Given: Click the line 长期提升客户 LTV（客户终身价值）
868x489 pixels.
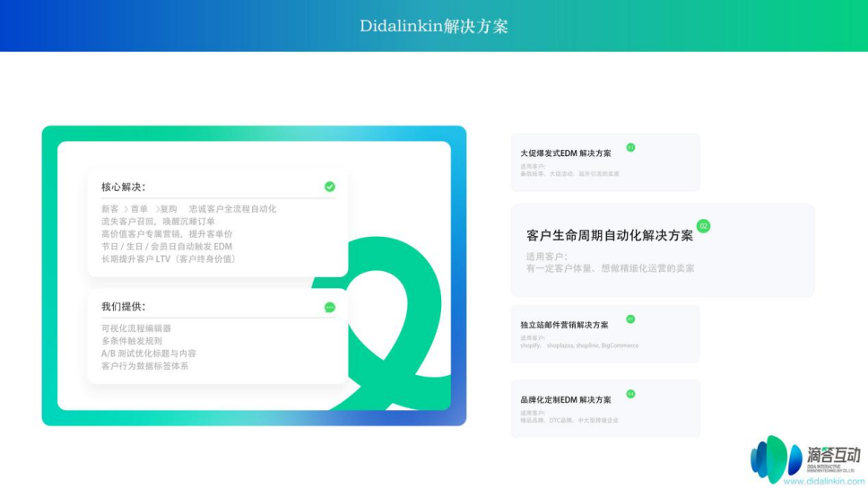Looking at the screenshot, I should click(x=169, y=259).
